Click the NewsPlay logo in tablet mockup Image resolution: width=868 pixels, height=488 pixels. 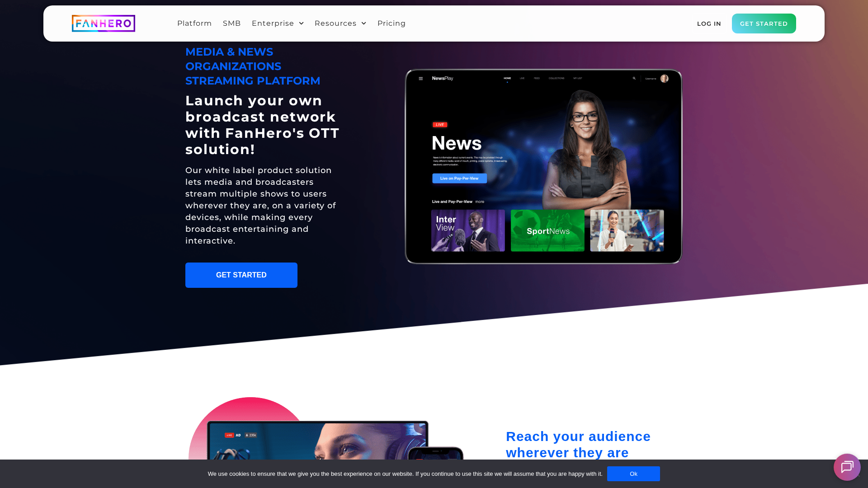point(442,79)
